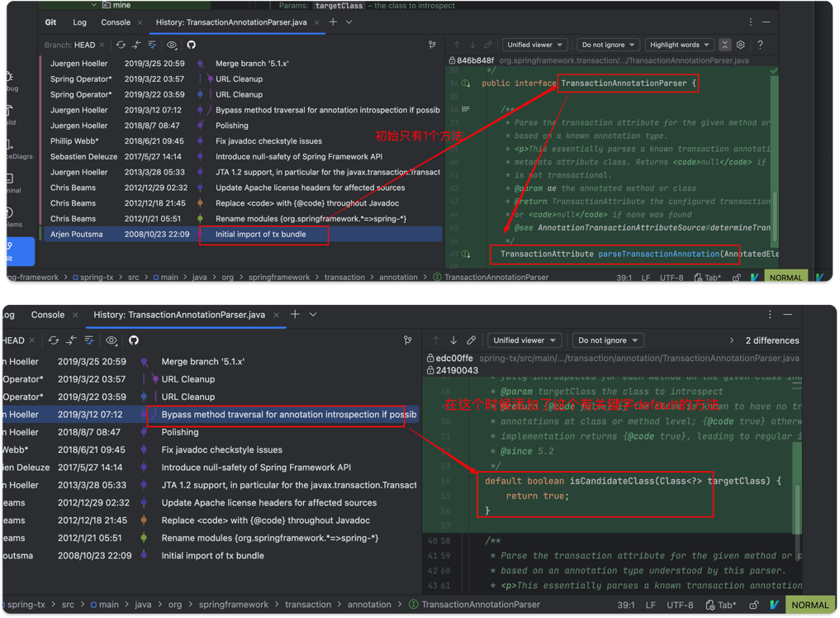This screenshot has width=840, height=618.
Task: Click the Vim plugin icon in the lower status bar
Action: pyautogui.click(x=774, y=605)
